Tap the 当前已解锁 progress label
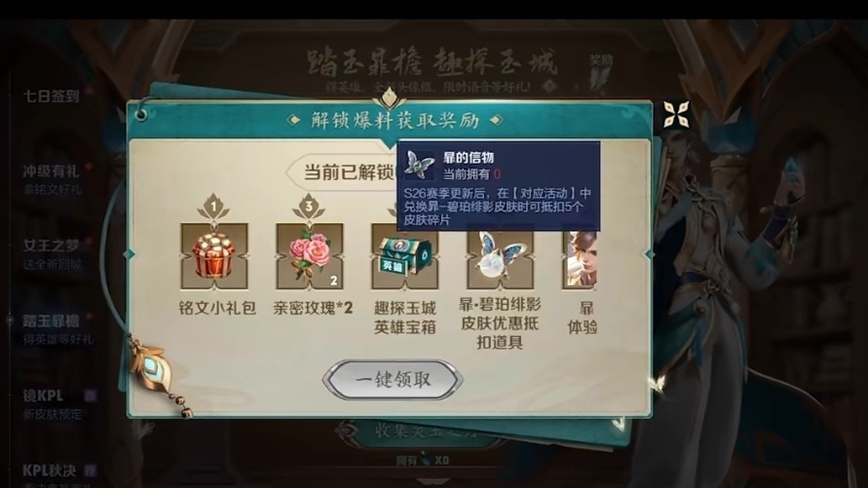 pos(349,171)
